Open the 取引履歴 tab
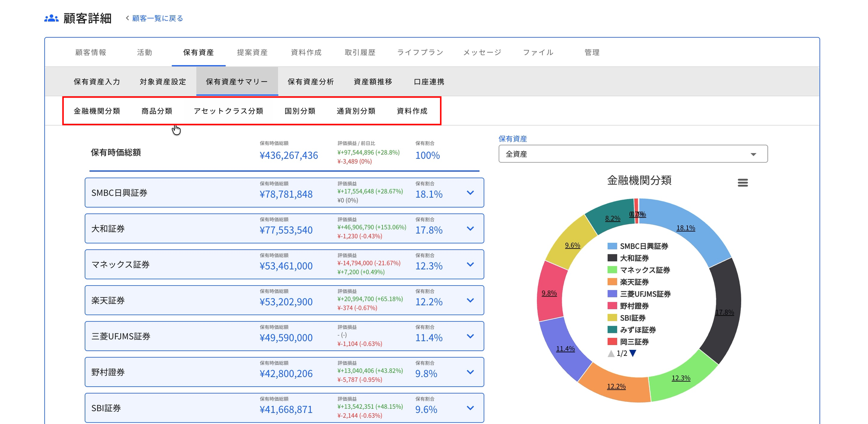 360,52
